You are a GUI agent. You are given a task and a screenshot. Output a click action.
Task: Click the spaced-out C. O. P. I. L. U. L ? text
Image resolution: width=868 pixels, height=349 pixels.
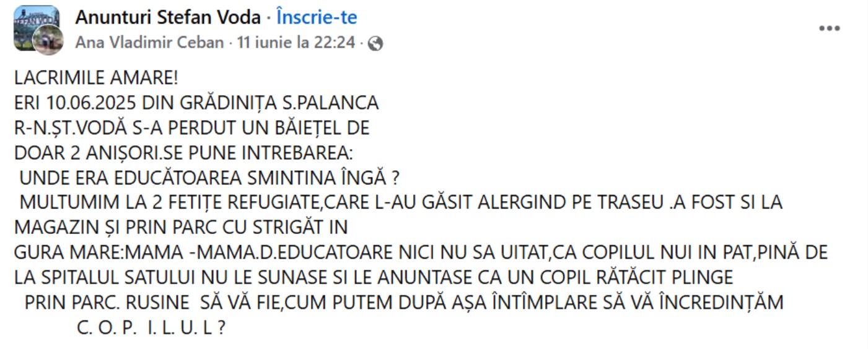click(151, 327)
